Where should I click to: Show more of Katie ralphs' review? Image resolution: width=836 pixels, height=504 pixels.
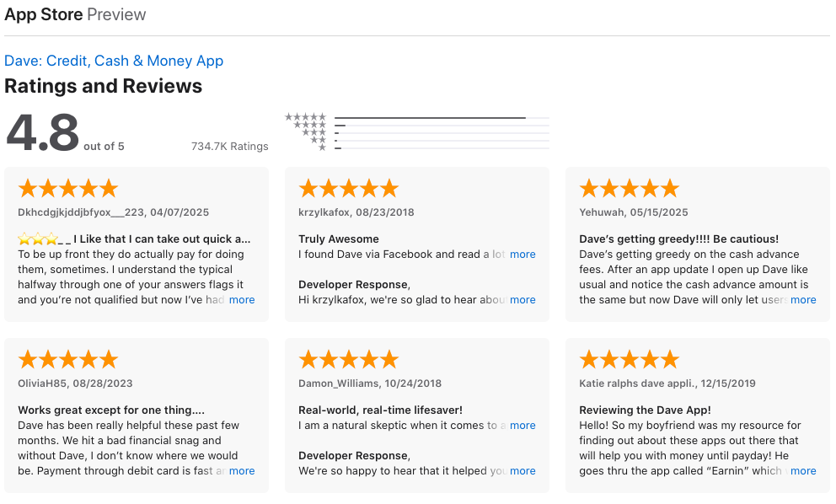pyautogui.click(x=803, y=470)
